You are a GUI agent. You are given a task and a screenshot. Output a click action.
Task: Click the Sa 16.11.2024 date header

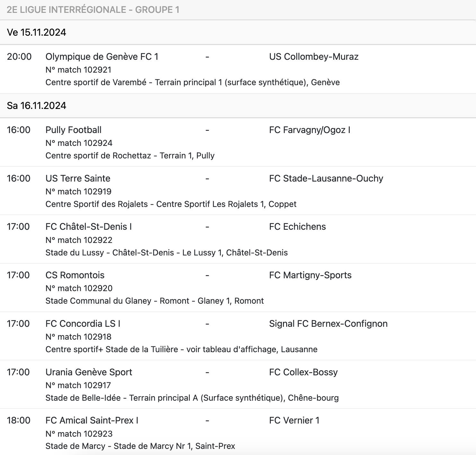(x=36, y=106)
